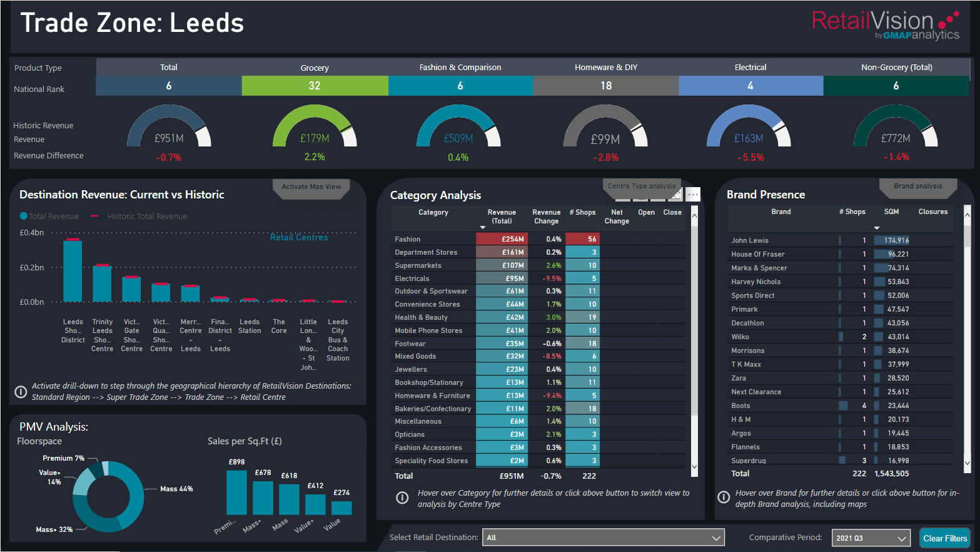
Task: Click the Category column header
Action: click(x=433, y=212)
